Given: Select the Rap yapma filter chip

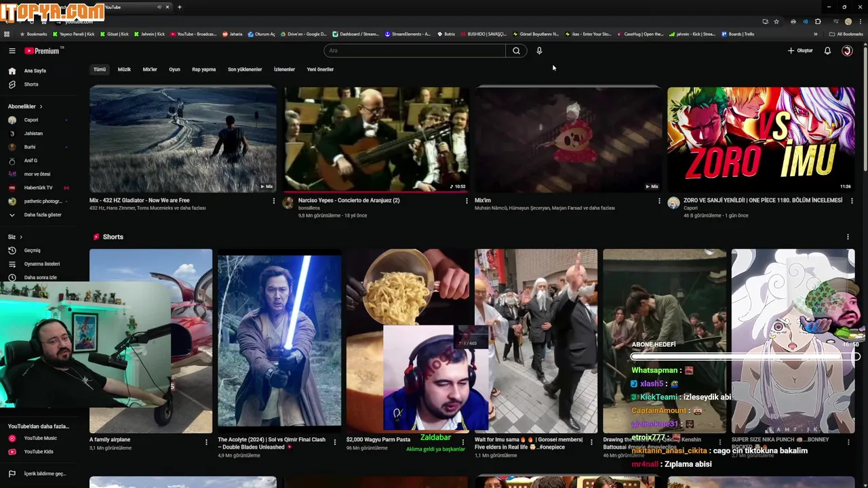Looking at the screenshot, I should pos(203,69).
